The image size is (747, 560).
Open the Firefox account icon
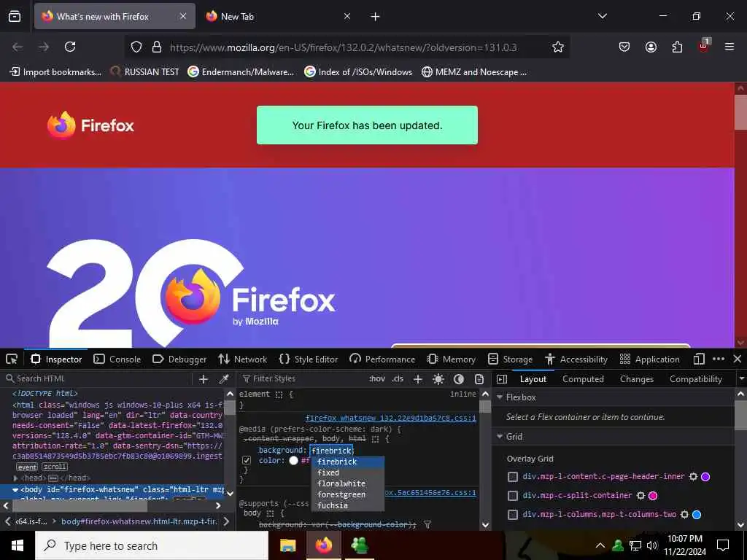tap(651, 47)
